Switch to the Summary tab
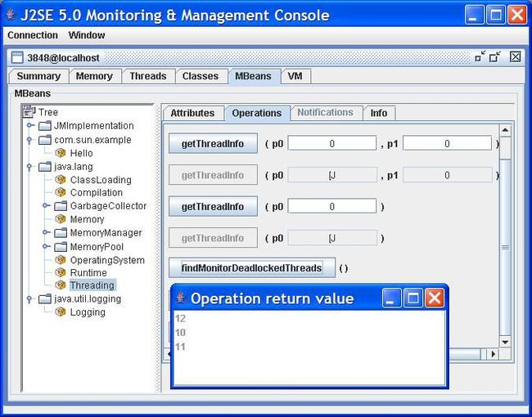This screenshot has width=532, height=417. [38, 76]
